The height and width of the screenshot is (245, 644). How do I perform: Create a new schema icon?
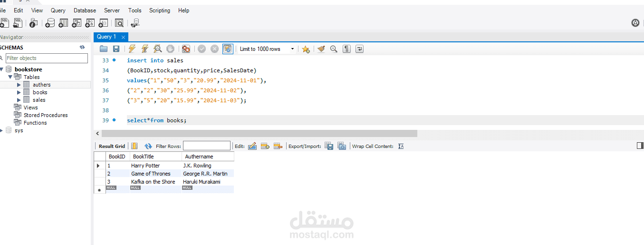click(50, 22)
